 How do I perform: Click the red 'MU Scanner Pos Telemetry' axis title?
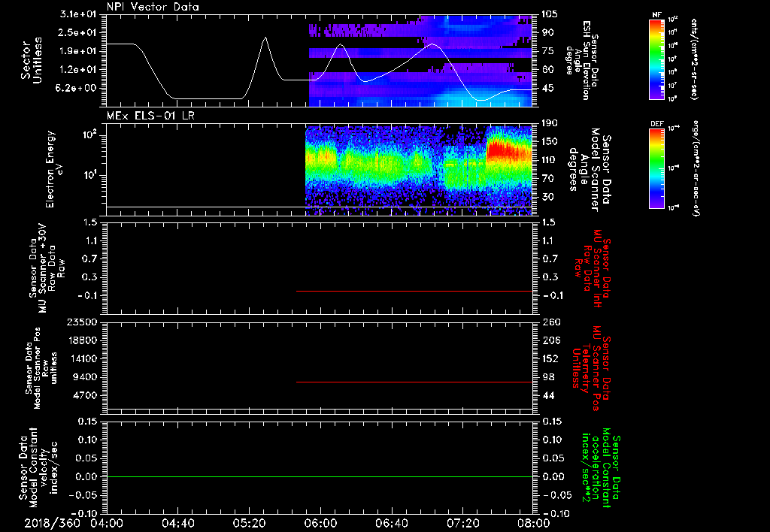click(x=591, y=368)
